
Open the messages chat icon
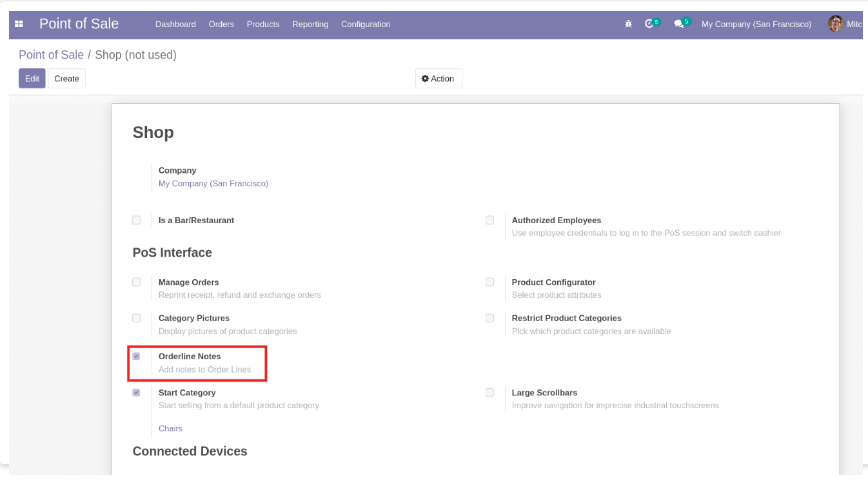point(678,24)
